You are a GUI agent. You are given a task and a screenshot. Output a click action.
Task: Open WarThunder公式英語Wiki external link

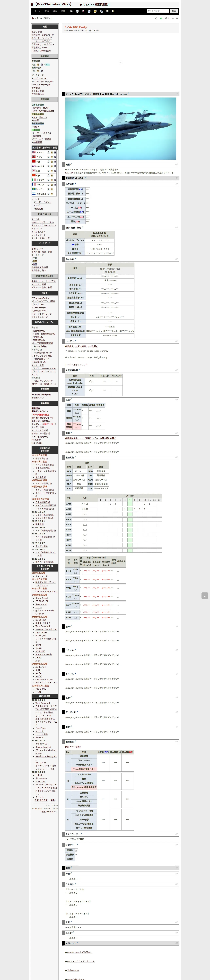pyautogui.click(x=80, y=953)
